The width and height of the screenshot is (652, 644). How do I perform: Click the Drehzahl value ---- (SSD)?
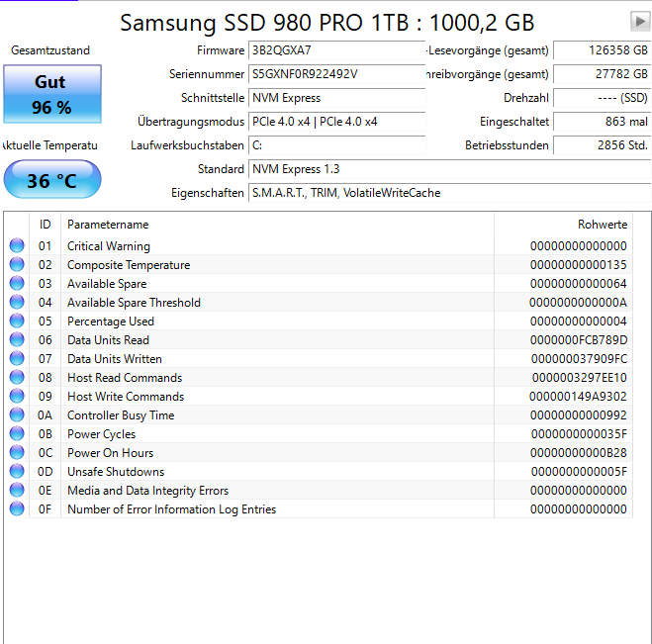pyautogui.click(x=603, y=98)
